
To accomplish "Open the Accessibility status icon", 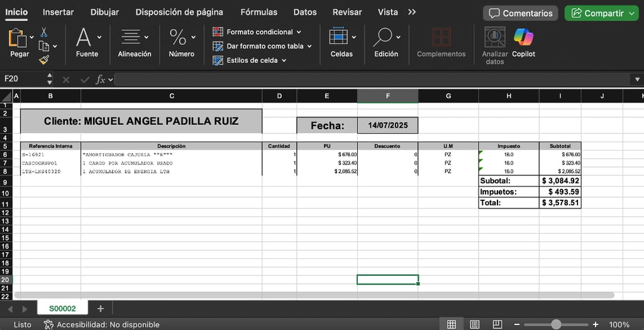I will [x=48, y=325].
